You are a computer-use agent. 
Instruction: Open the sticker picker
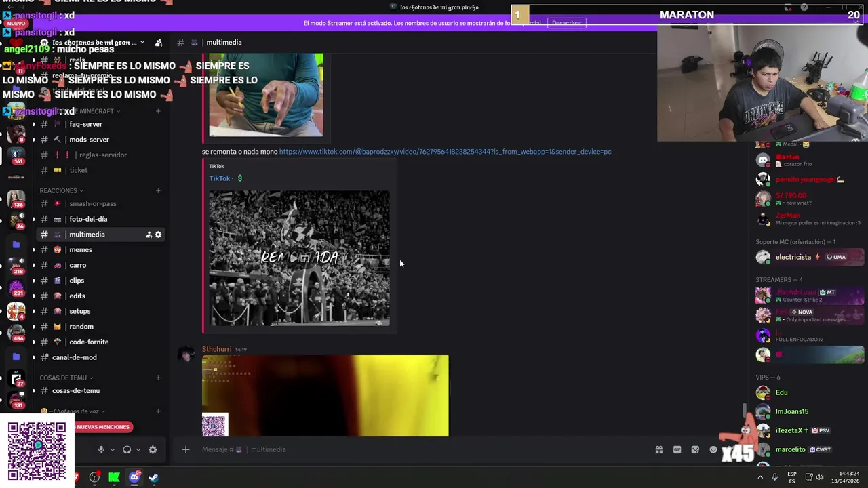pyautogui.click(x=695, y=449)
